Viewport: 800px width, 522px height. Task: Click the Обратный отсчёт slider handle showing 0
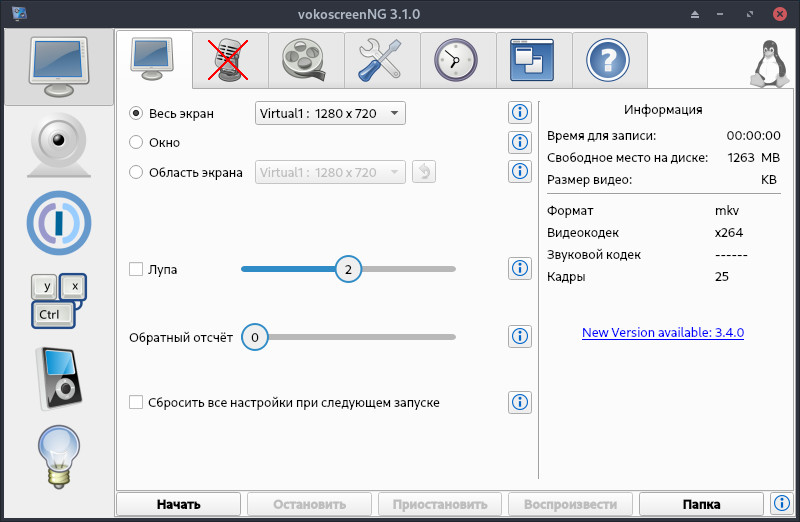pos(255,337)
